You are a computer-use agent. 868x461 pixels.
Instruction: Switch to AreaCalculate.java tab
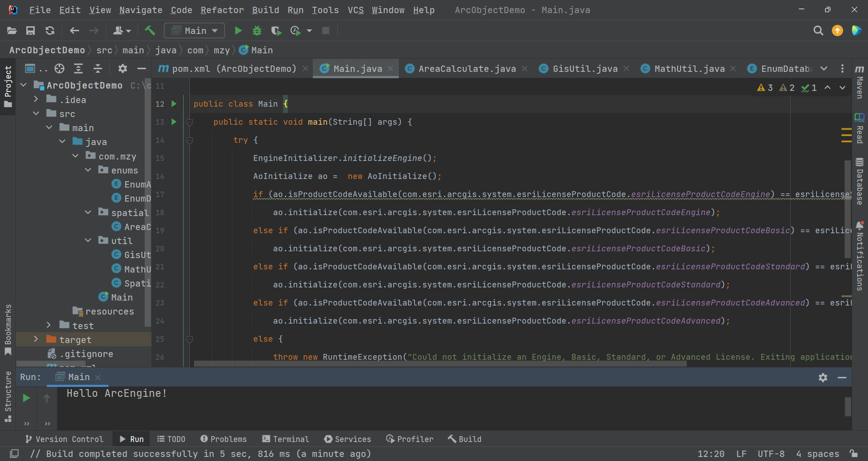pyautogui.click(x=466, y=69)
